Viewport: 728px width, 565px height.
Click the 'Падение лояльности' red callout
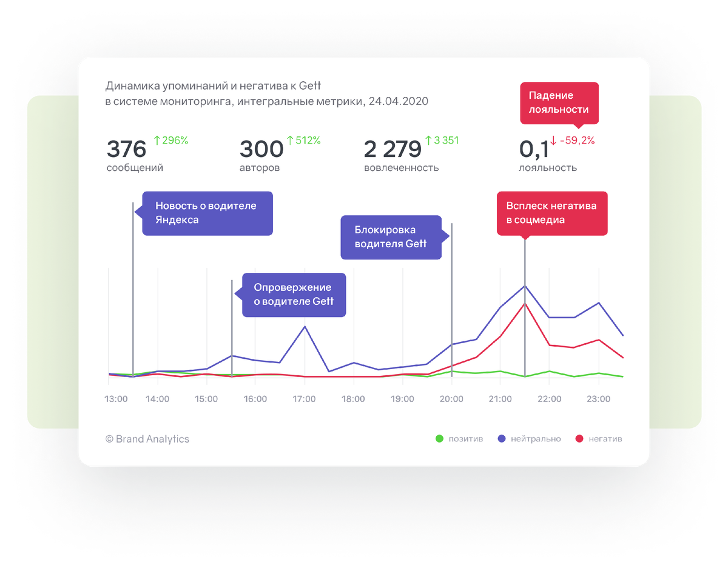pos(559,103)
